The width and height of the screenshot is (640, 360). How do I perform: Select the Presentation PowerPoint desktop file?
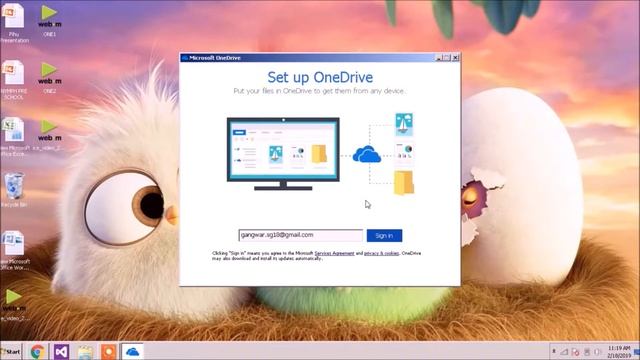pos(14,23)
